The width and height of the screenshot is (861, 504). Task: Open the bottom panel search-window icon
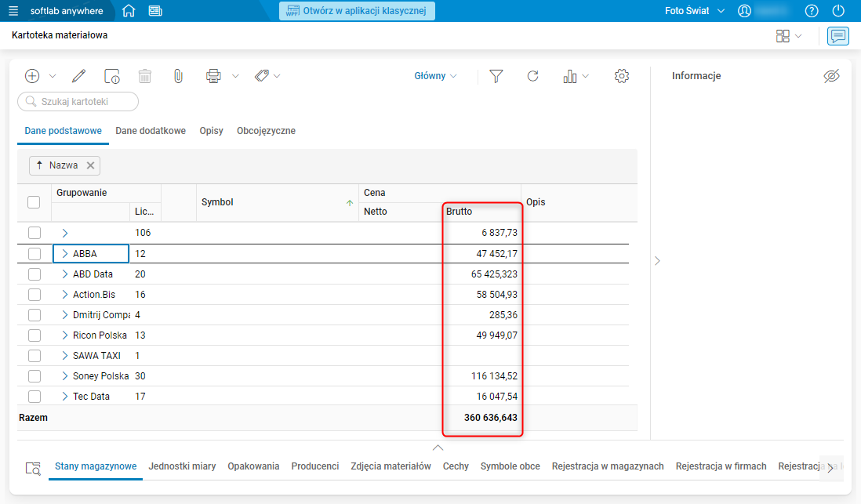pyautogui.click(x=33, y=468)
